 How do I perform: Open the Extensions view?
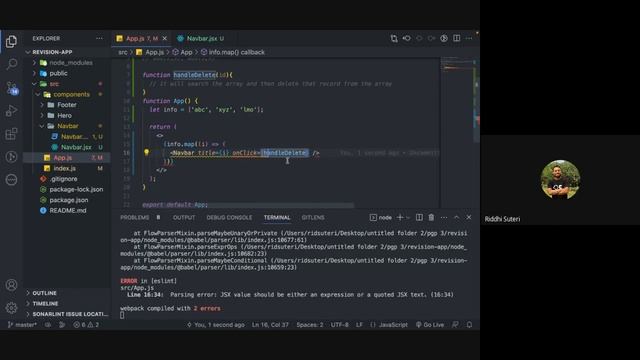pos(11,134)
